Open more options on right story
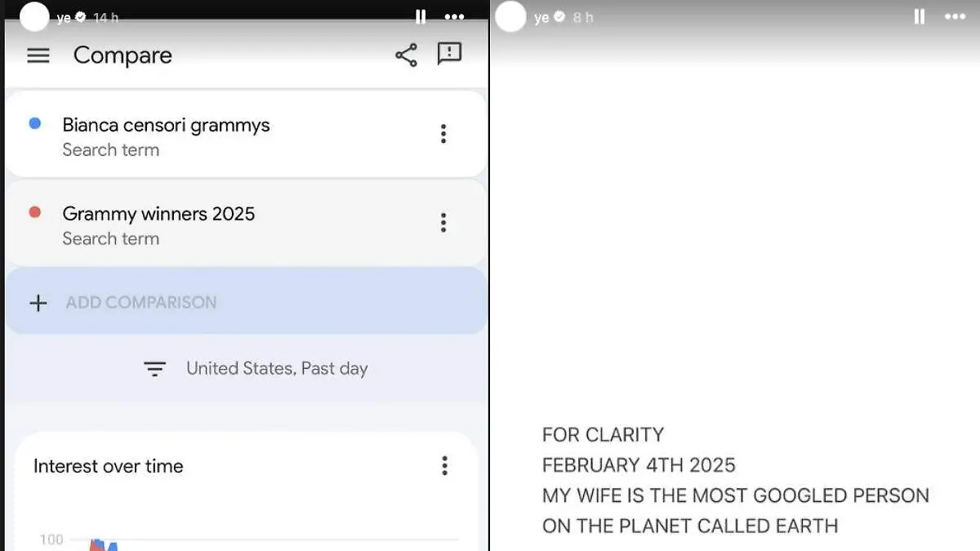980x551 pixels. 955,17
